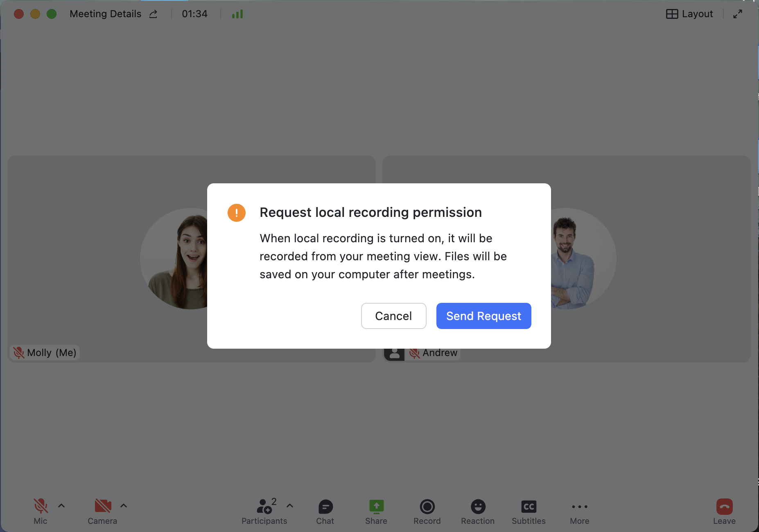Expand microphone device options
759x532 pixels.
[x=61, y=506]
